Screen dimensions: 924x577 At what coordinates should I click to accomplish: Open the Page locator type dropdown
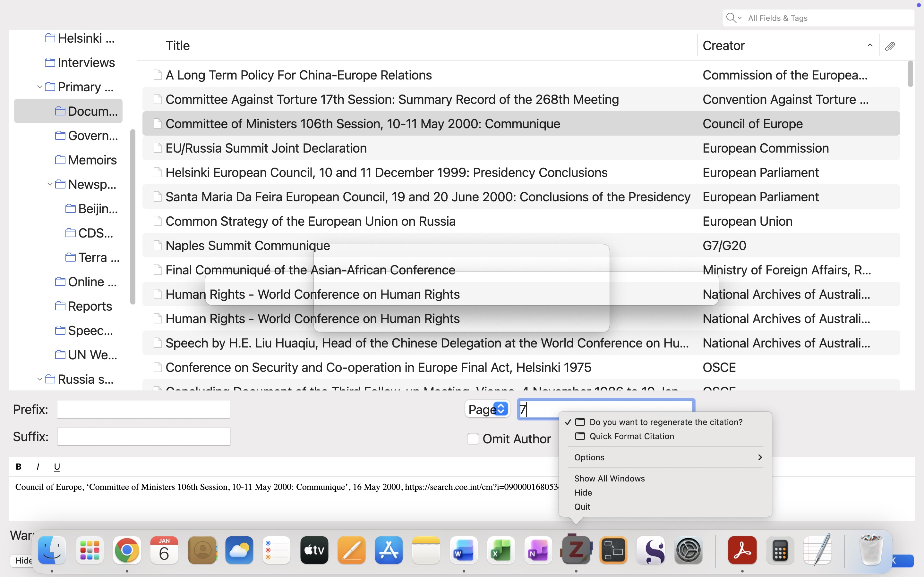click(x=488, y=409)
